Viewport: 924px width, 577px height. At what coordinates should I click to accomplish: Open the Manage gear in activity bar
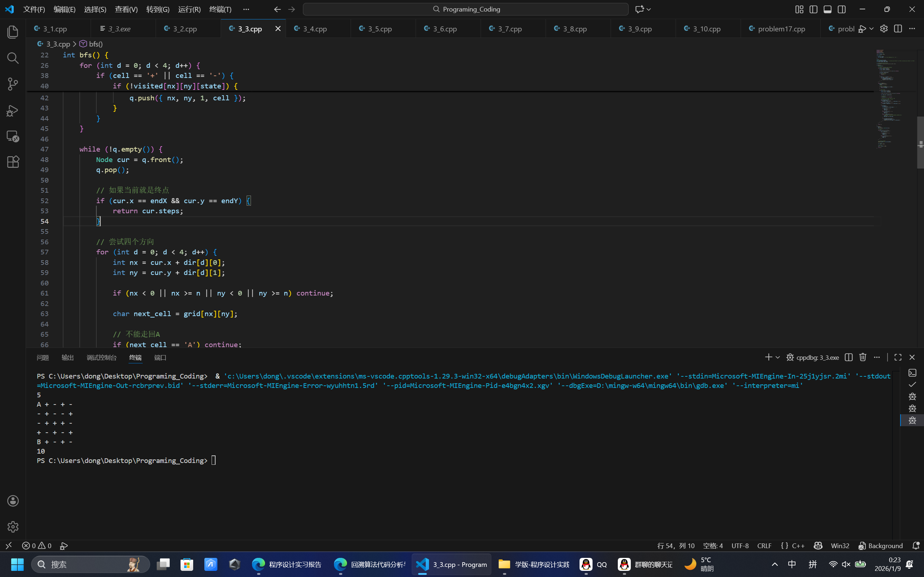(x=13, y=526)
